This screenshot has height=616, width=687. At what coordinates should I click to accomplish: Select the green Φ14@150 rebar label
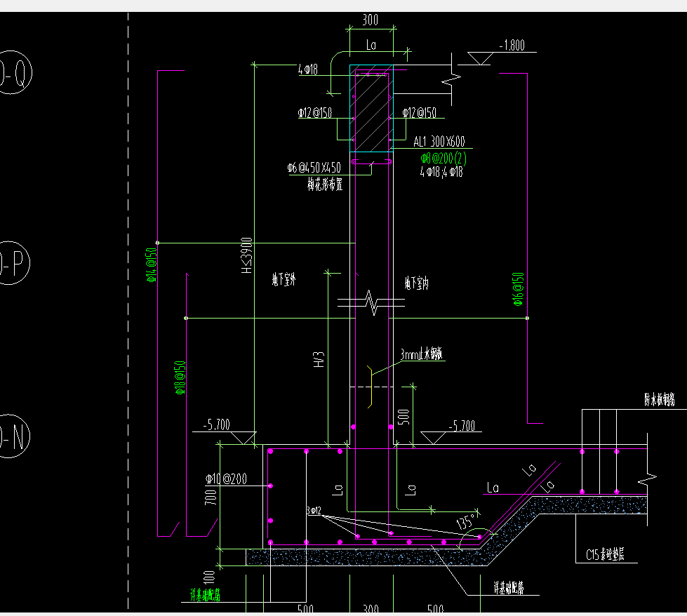[152, 265]
